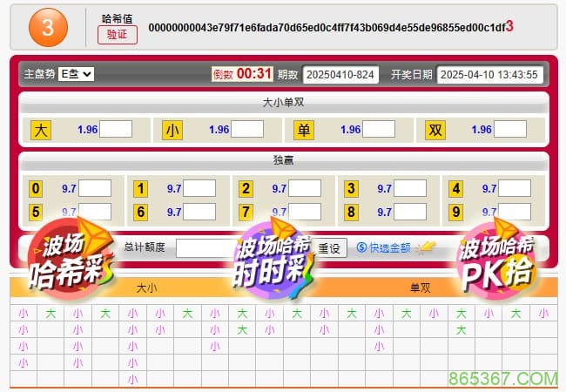Select the 开奖日期 field
566x392 pixels.
[x=490, y=75]
